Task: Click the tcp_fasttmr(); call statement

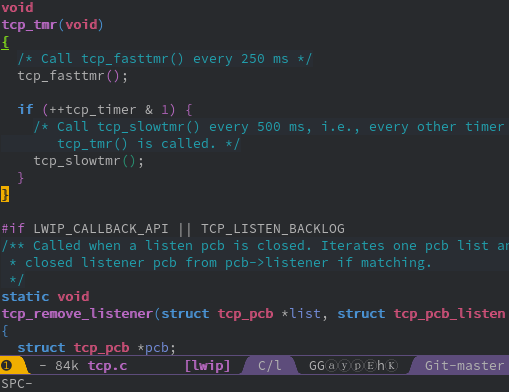Action: coord(73,76)
